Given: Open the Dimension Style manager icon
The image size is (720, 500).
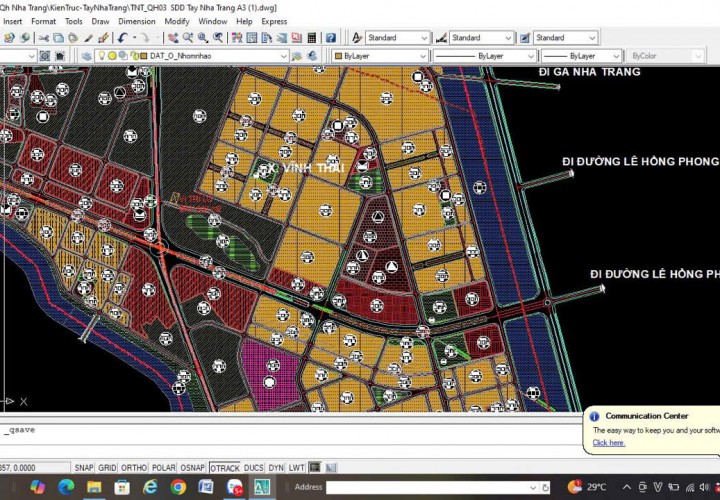Looking at the screenshot, I should tap(441, 38).
